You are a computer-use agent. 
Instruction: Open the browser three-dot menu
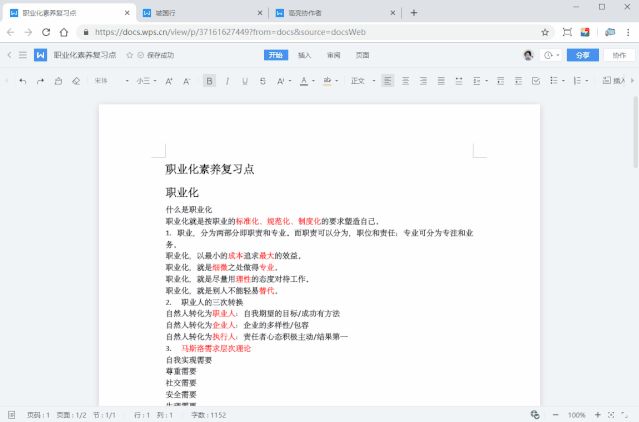[628, 32]
